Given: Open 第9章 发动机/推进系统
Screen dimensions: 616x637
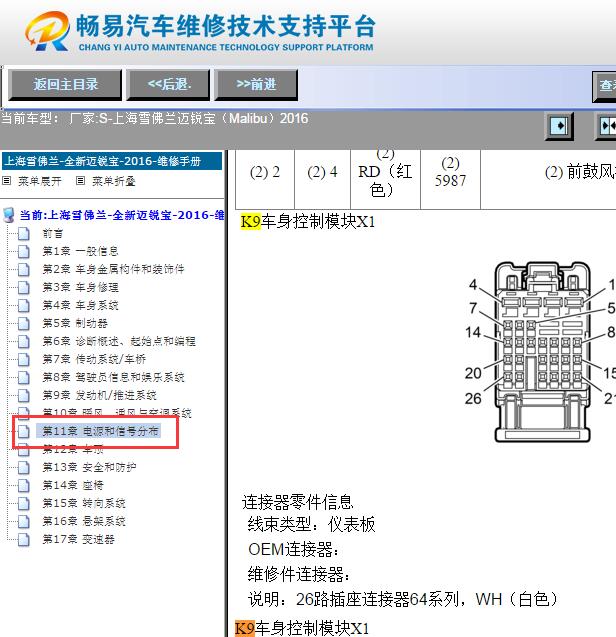Looking at the screenshot, I should pyautogui.click(x=100, y=395).
